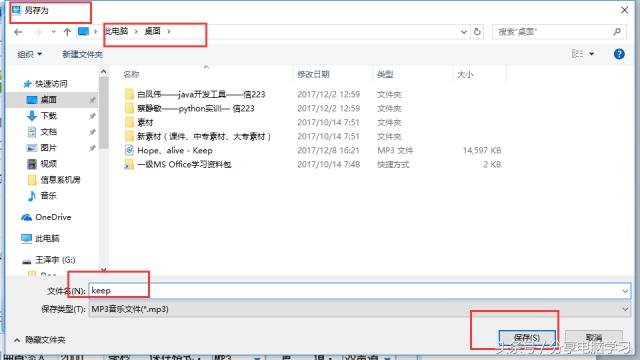Close the 另存为 dialog
The image size is (640, 360).
pyautogui.click(x=624, y=10)
